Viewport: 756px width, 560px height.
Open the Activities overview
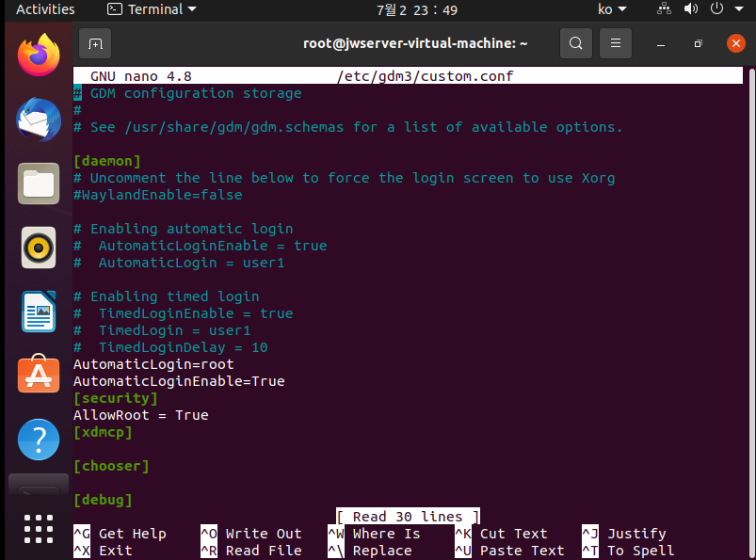tap(44, 9)
